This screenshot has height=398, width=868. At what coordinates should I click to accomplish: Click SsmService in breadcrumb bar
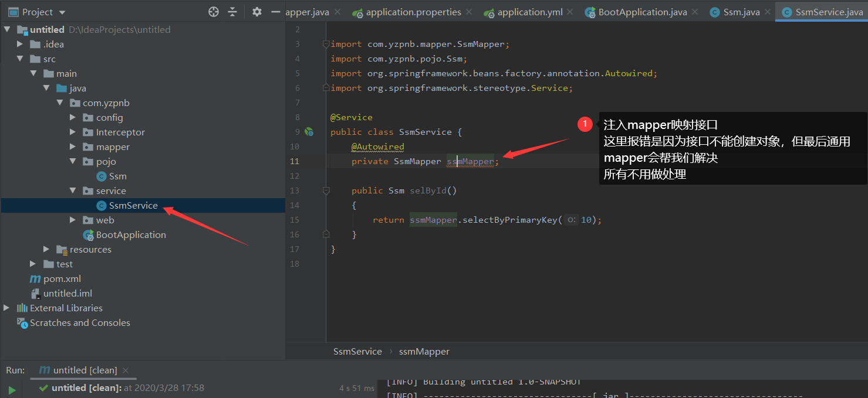click(357, 351)
